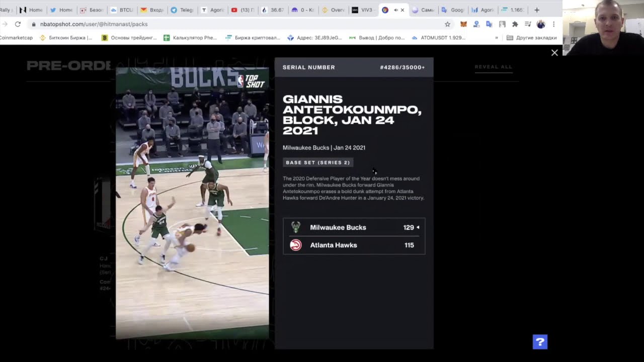
Task: Open the Другие закладки bookmarks folder
Action: [x=531, y=38]
